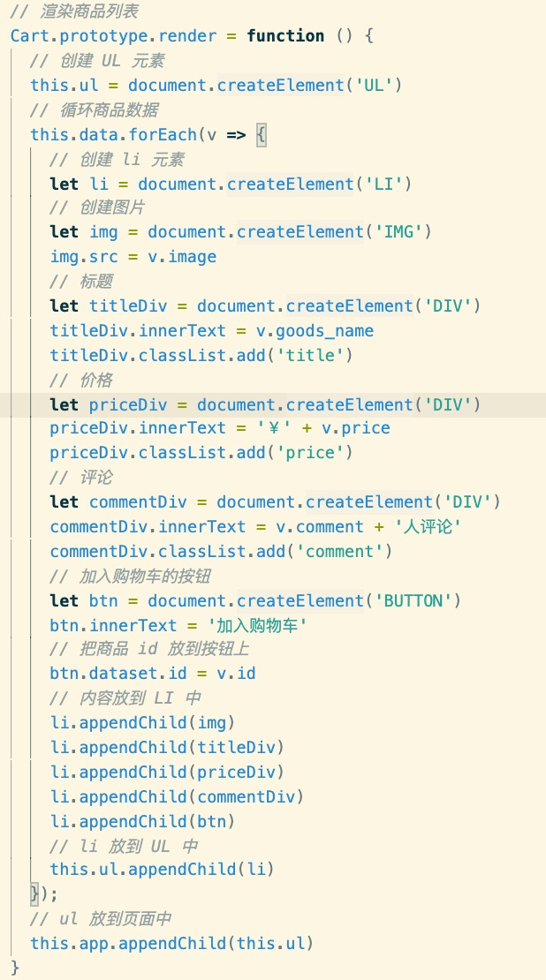546x980 pixels.
Task: Click the line 'li.appendChild(img)'
Action: [143, 723]
